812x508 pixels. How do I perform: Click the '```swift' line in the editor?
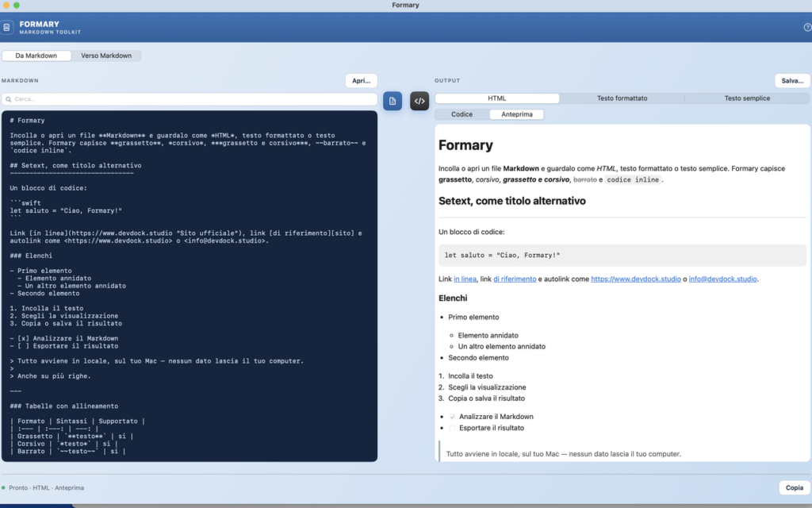(25, 203)
